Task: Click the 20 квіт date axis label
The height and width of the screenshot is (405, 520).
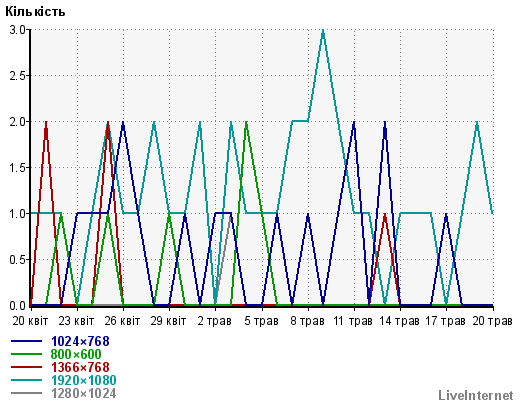Action: tap(30, 321)
